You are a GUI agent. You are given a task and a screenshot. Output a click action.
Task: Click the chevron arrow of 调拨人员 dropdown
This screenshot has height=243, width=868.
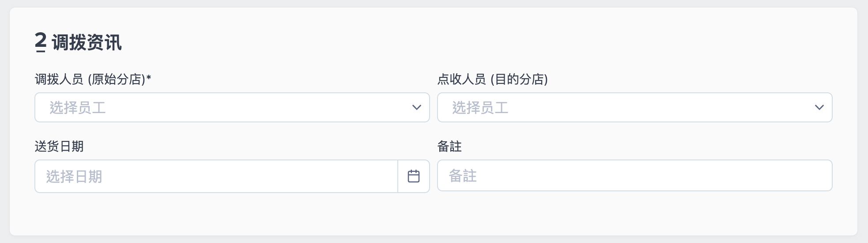pos(416,107)
